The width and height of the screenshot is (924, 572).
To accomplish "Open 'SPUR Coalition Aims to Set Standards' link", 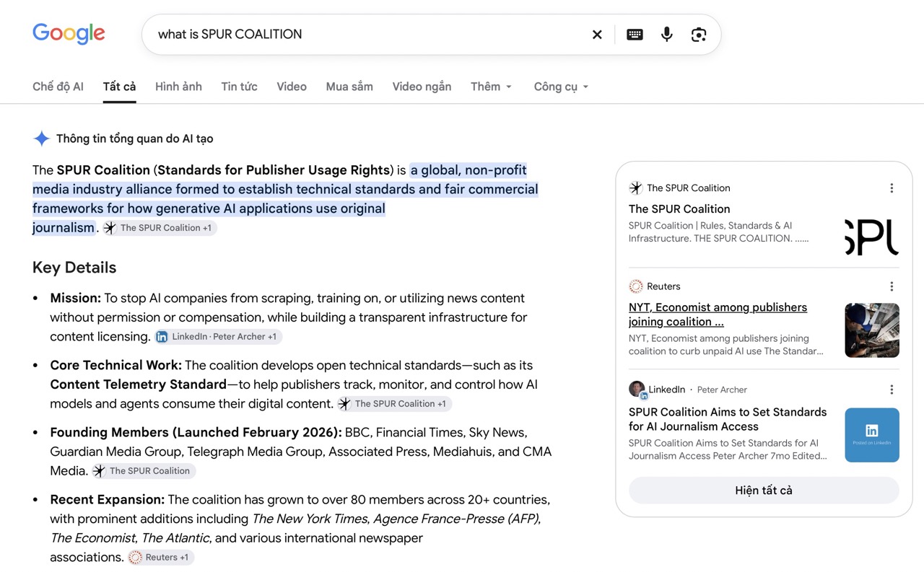I will coord(728,419).
